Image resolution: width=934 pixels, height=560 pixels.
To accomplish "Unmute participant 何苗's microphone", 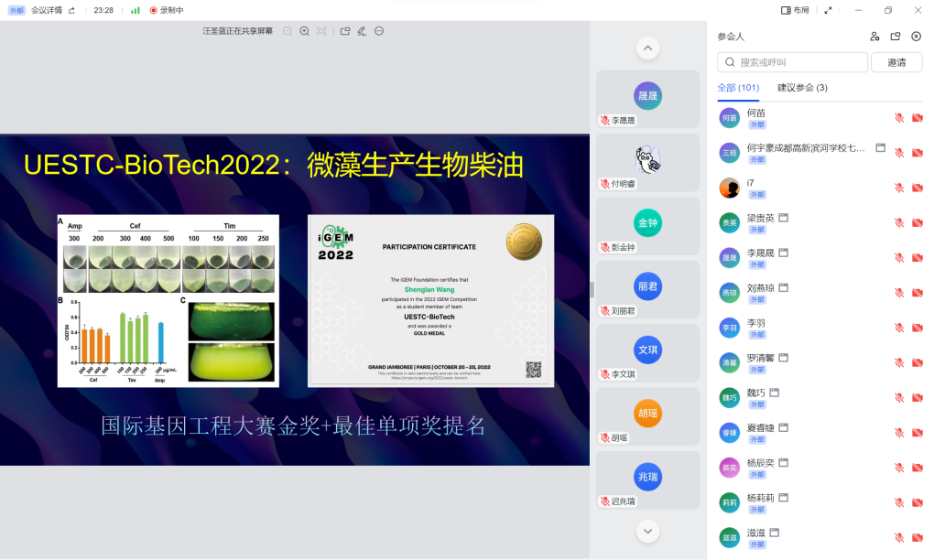I will [900, 119].
